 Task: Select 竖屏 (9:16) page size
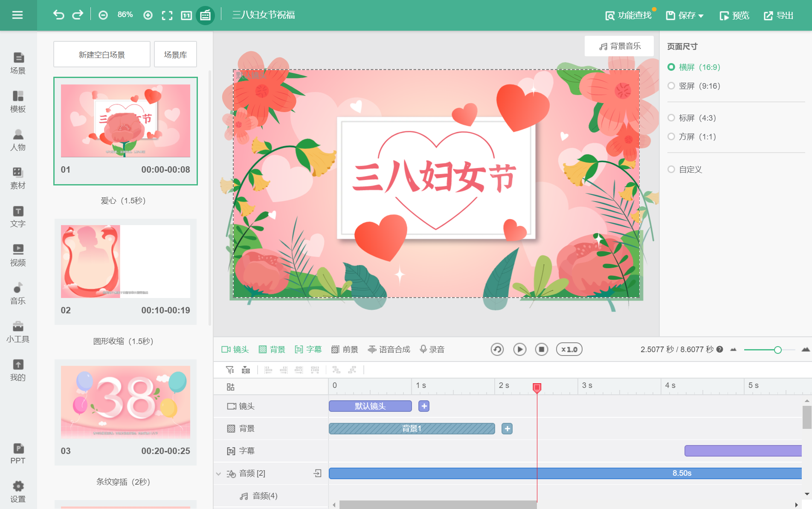tap(693, 86)
